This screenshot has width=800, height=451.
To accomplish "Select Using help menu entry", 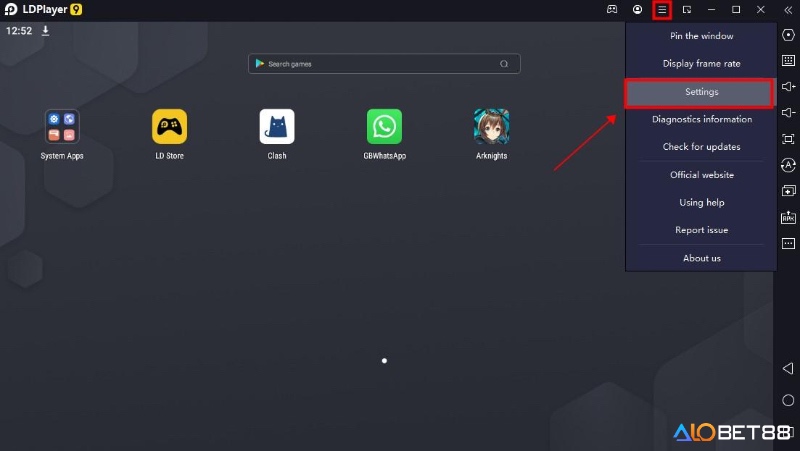I will pyautogui.click(x=701, y=202).
